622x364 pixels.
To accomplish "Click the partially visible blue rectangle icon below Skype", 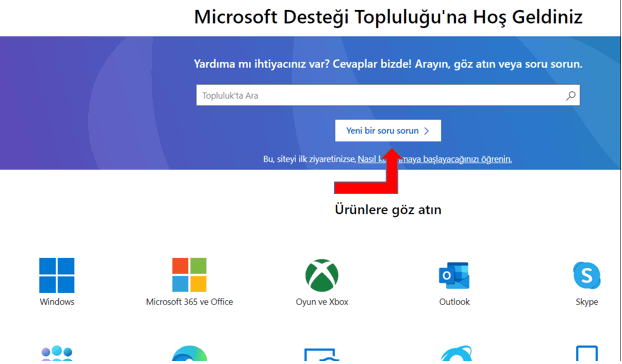I will pos(587,353).
